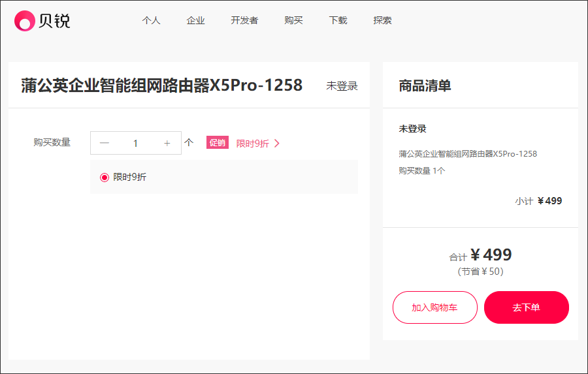
Task: Click the 贝锐 logo
Action: 42,21
